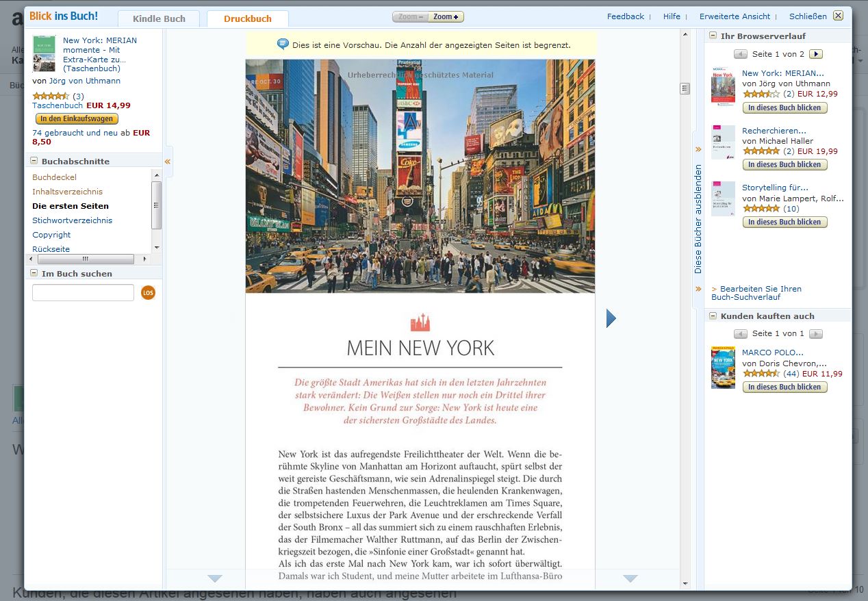Switch to Erweiterte Ansicht
Viewport: 868px width, 601px height.
[735, 16]
